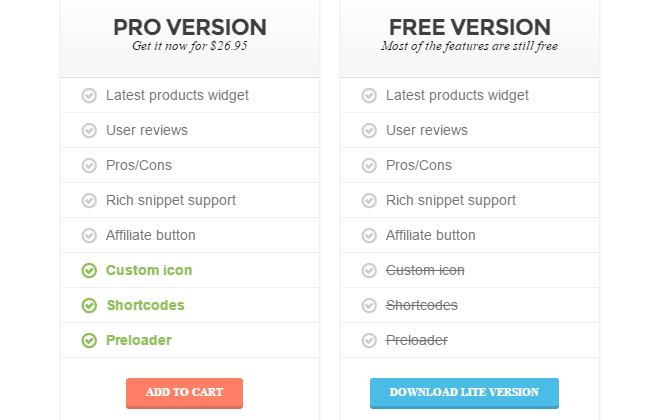Select the FREE VERSION heading
The height and width of the screenshot is (420, 648).
470,27
